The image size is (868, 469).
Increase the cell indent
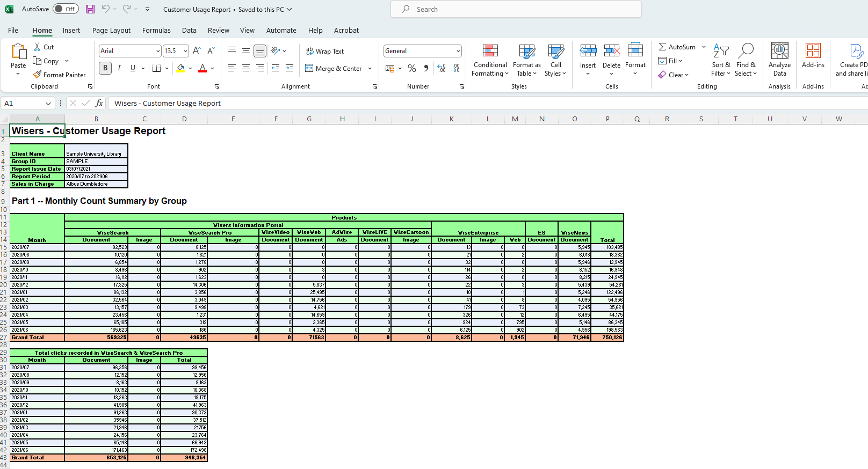coord(290,68)
